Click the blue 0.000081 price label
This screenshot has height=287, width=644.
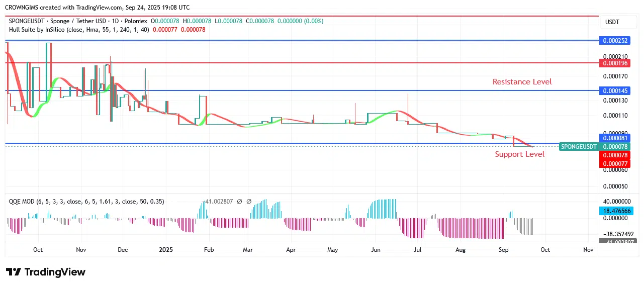[x=616, y=138]
